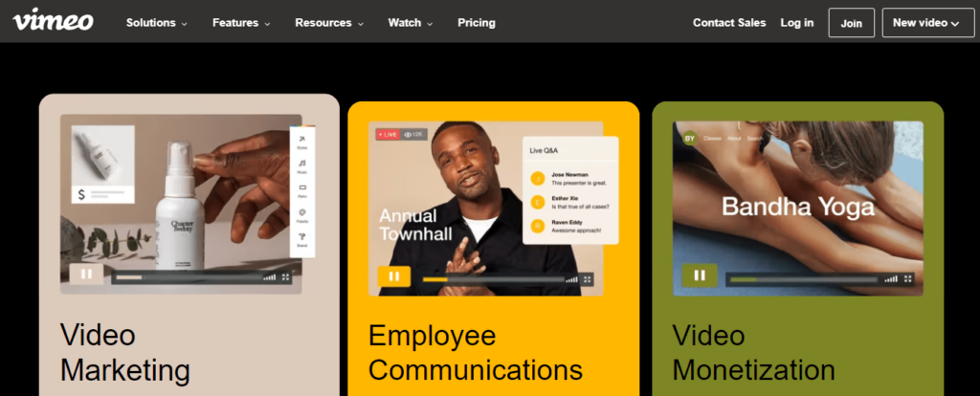980x396 pixels.
Task: Click fullscreen icon in Video Marketing player
Action: point(285,276)
